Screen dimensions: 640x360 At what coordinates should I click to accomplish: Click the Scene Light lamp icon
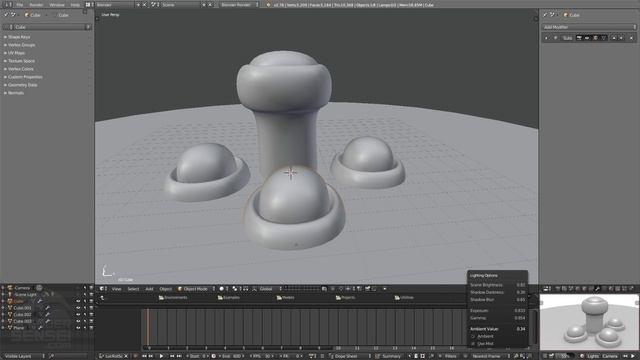click(10, 294)
